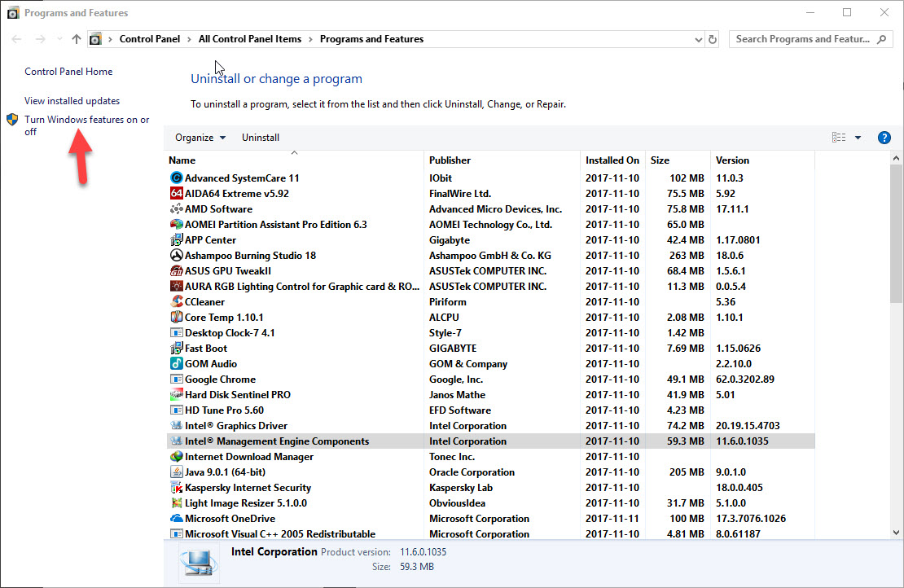
Task: Click the details pane computer thumbnail
Action: (x=199, y=564)
